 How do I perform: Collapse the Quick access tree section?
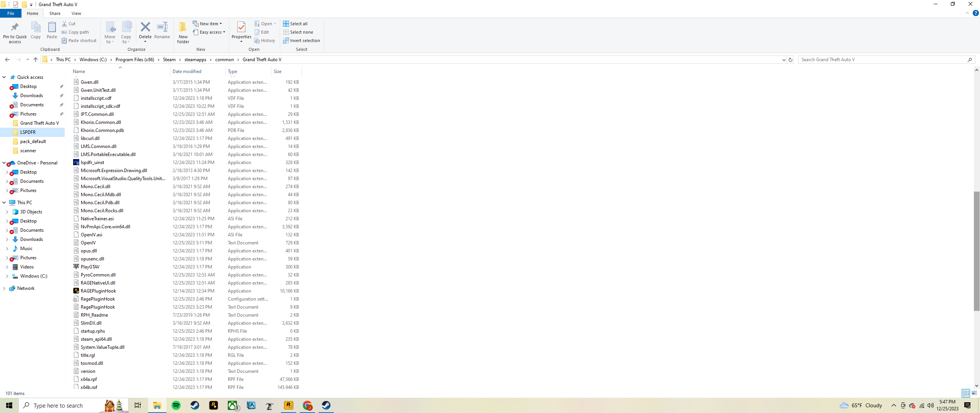tap(4, 77)
